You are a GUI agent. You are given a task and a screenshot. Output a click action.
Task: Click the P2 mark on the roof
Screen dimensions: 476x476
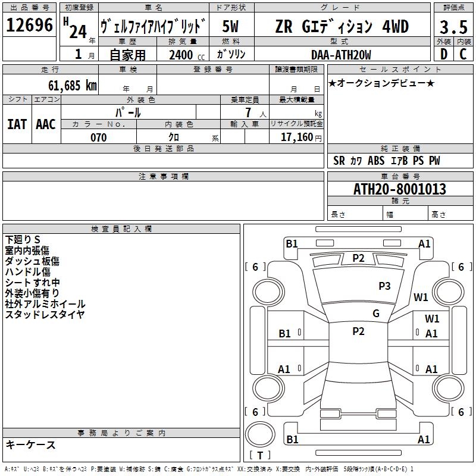click(x=358, y=331)
